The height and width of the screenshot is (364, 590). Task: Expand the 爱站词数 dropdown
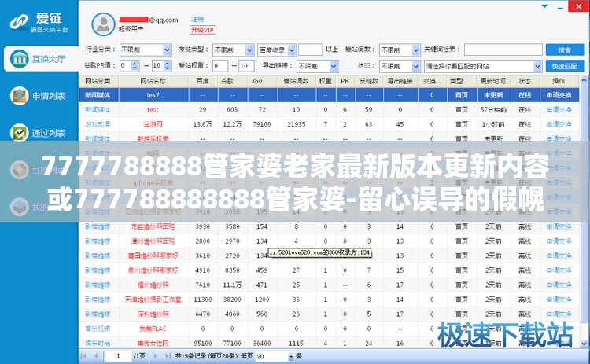[x=415, y=50]
